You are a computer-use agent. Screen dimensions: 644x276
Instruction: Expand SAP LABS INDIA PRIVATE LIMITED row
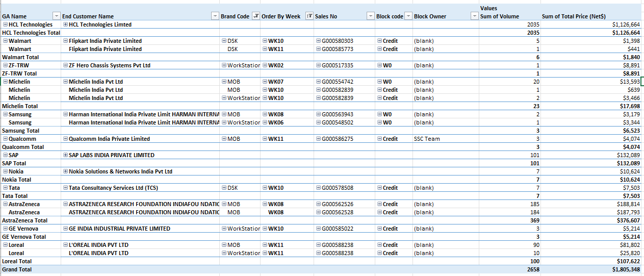point(65,155)
